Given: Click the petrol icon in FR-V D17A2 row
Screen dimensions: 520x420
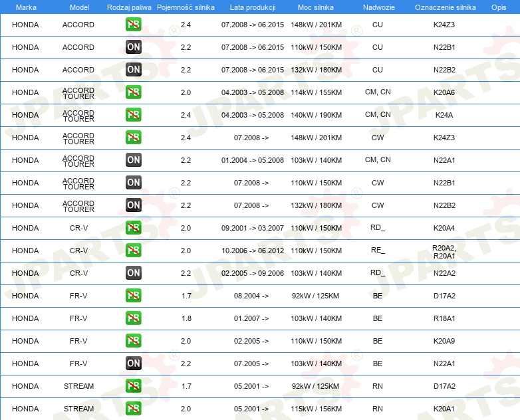Looking at the screenshot, I should tap(133, 295).
